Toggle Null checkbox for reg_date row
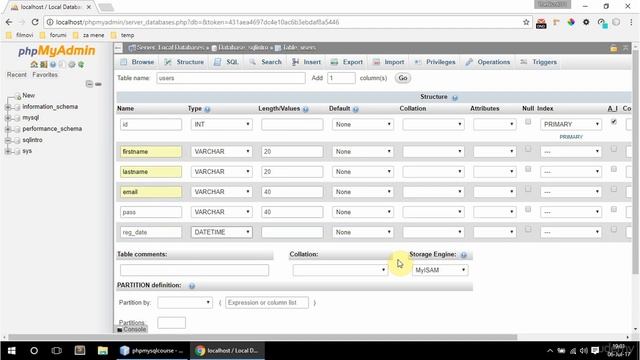Image resolution: width=640 pixels, height=360 pixels. [528, 229]
